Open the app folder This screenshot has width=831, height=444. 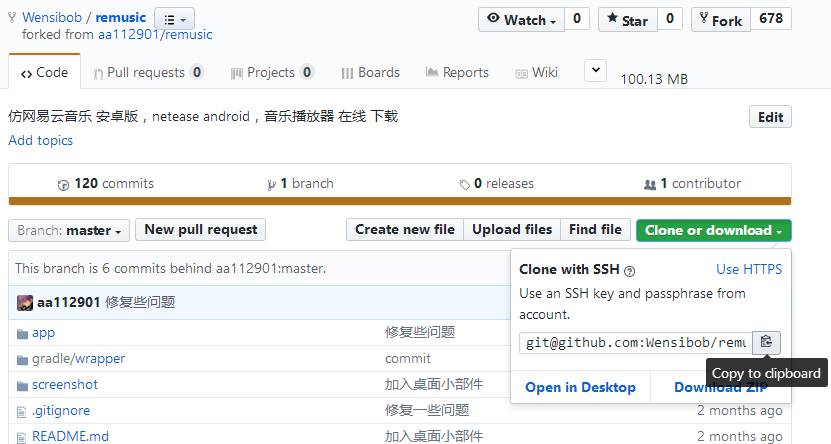[x=43, y=333]
